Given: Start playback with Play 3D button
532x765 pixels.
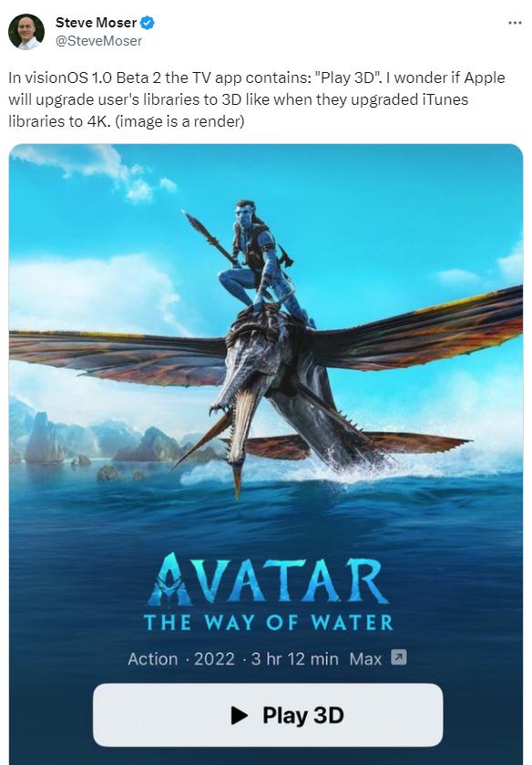Looking at the screenshot, I should tap(268, 715).
